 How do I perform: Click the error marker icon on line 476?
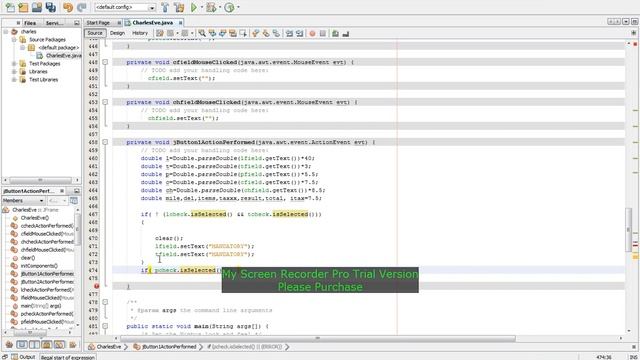[x=96, y=286]
